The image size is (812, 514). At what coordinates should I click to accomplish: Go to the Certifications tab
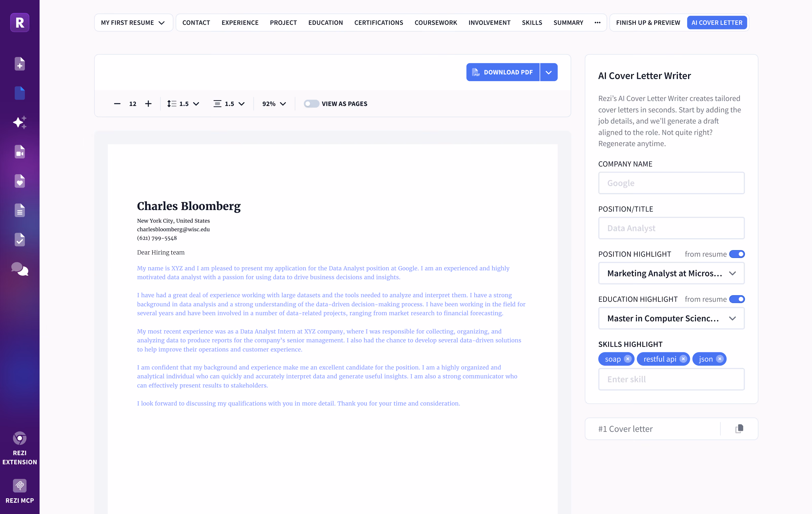(x=379, y=23)
